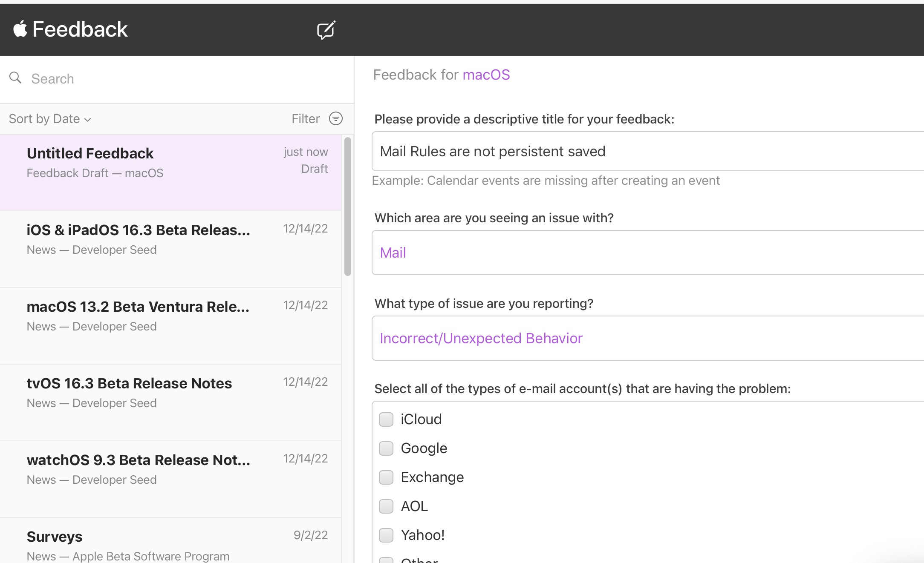Click the Filter circle icon
Viewport: 924px width, 563px height.
coord(336,118)
